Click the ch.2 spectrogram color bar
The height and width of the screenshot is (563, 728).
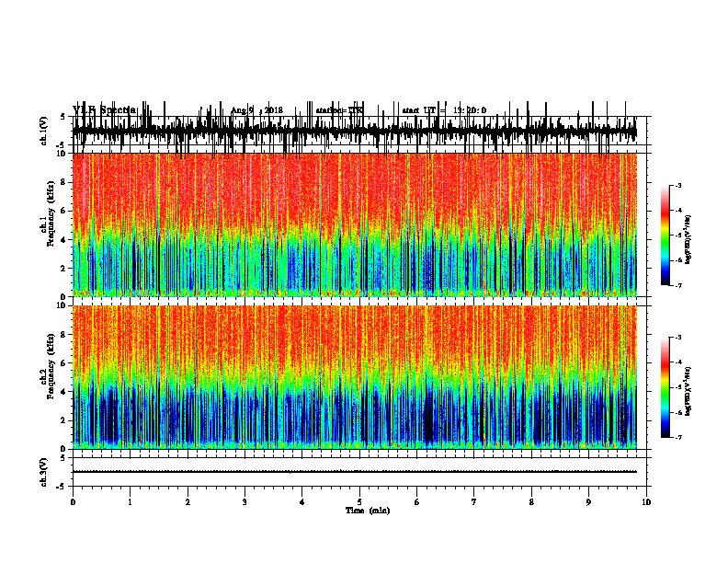pyautogui.click(x=665, y=387)
